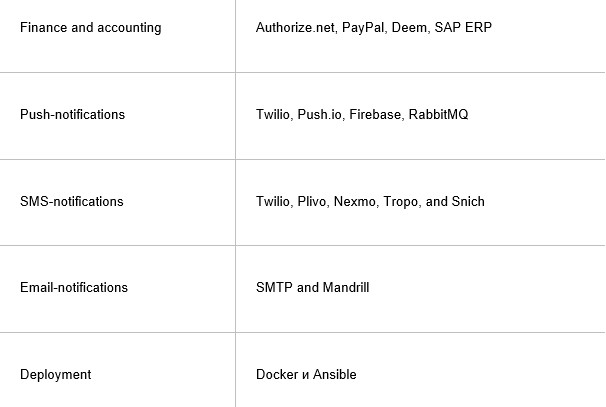606x407 pixels.
Task: Click the word Mandrill
Action: tap(346, 288)
